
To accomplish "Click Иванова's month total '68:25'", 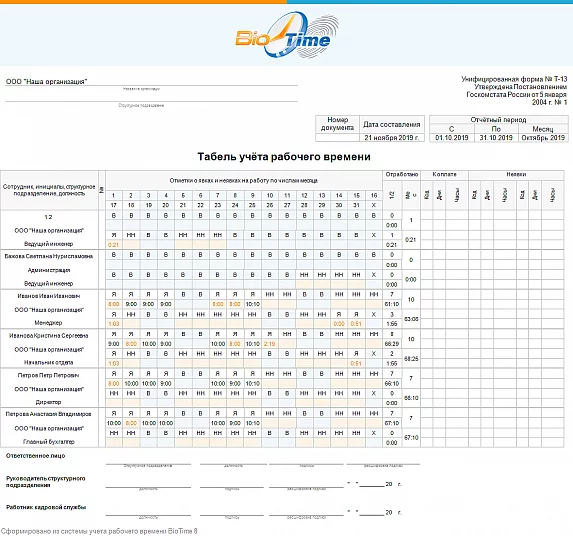I will point(411,359).
